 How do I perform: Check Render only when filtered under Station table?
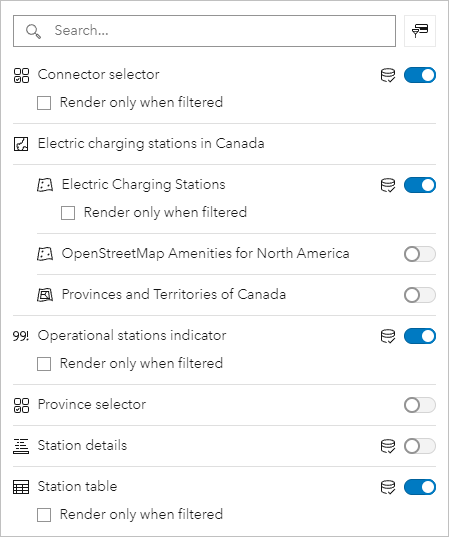point(44,515)
